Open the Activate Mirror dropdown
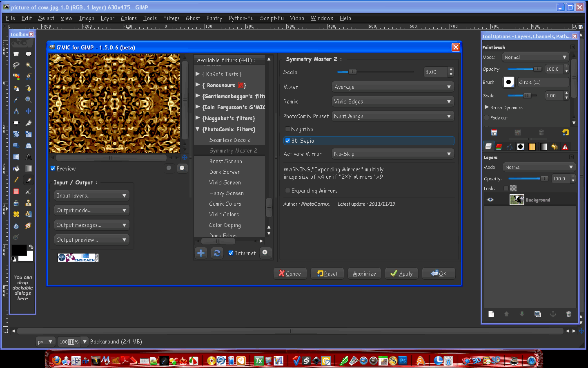 coord(393,154)
